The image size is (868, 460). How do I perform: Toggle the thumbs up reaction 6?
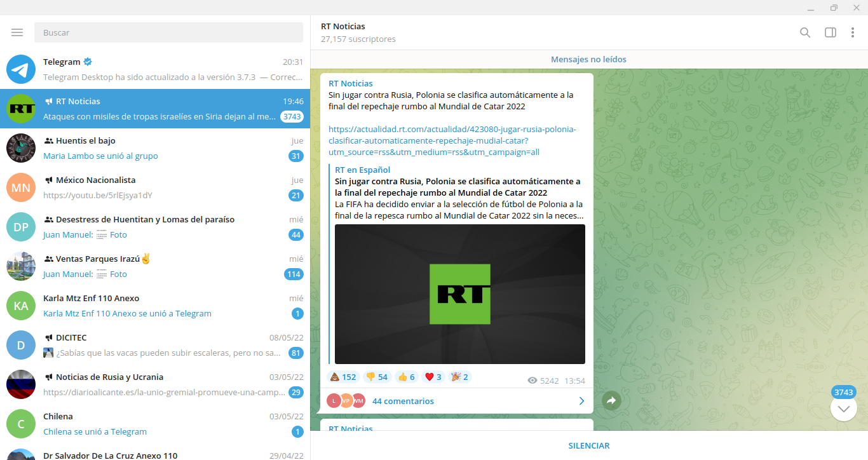coord(406,377)
